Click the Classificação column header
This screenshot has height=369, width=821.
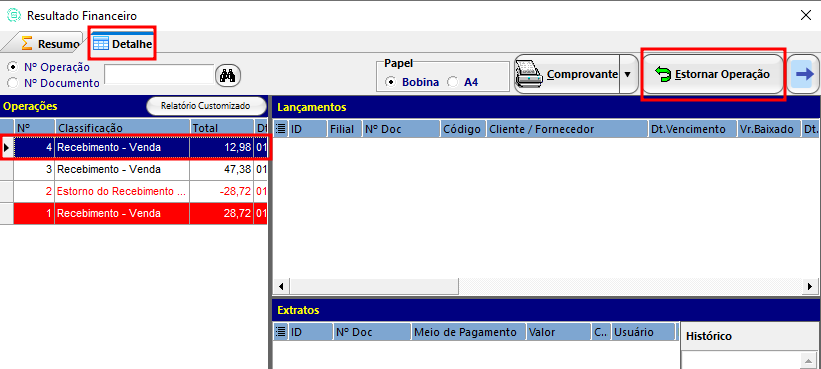click(122, 128)
